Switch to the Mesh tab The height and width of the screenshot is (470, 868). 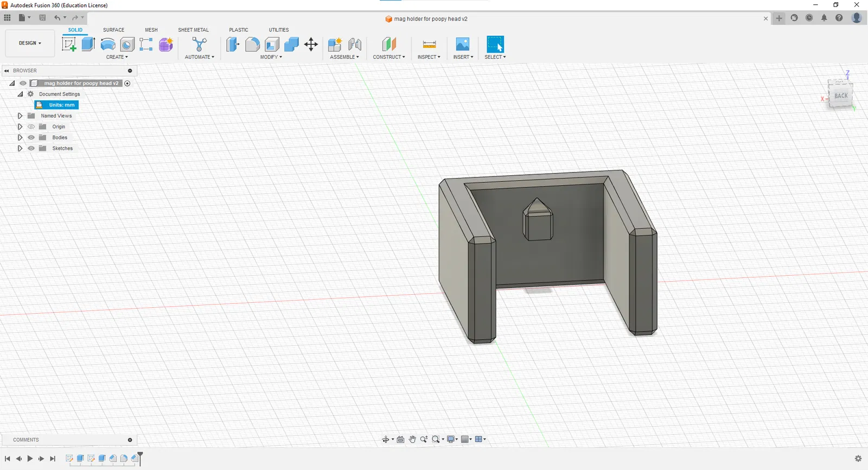pyautogui.click(x=151, y=30)
